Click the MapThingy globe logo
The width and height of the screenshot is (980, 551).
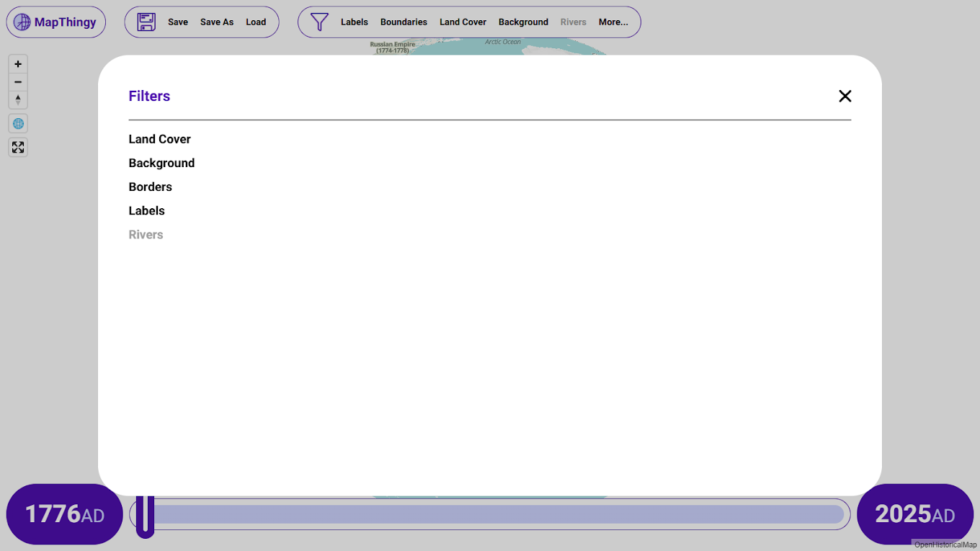tap(22, 22)
